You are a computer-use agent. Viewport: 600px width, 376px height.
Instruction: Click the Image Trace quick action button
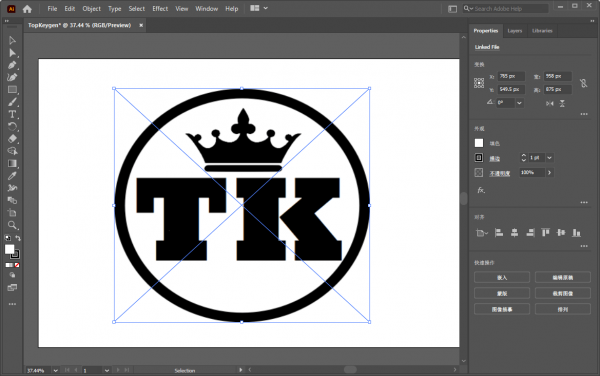pos(502,309)
